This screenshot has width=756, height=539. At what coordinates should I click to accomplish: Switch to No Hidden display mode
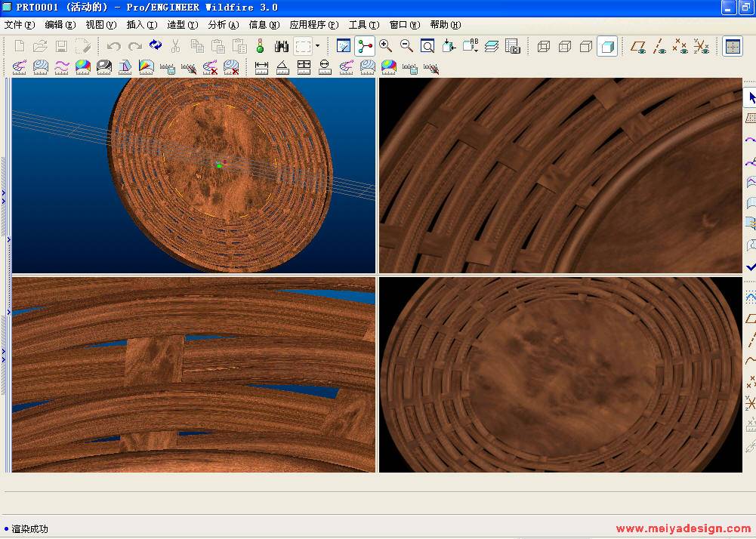(586, 46)
